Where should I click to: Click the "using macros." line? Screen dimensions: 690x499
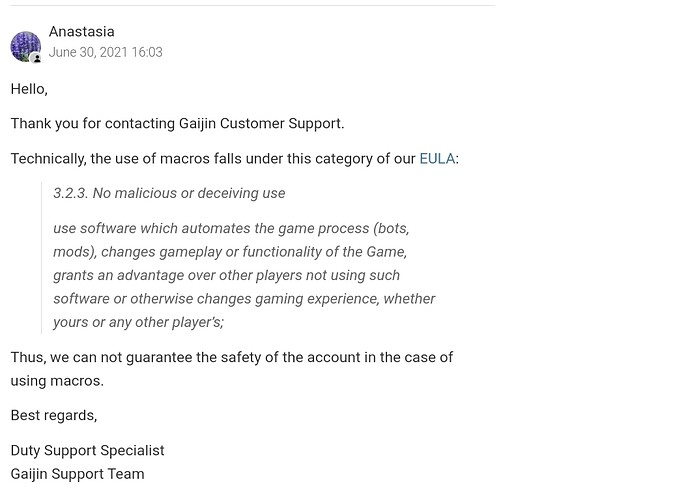click(x=57, y=381)
